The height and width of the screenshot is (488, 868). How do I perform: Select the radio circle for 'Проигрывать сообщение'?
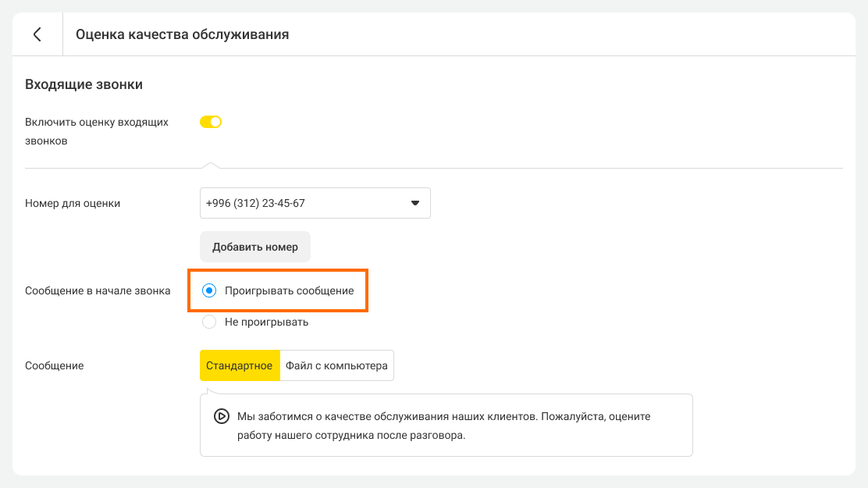[209, 290]
